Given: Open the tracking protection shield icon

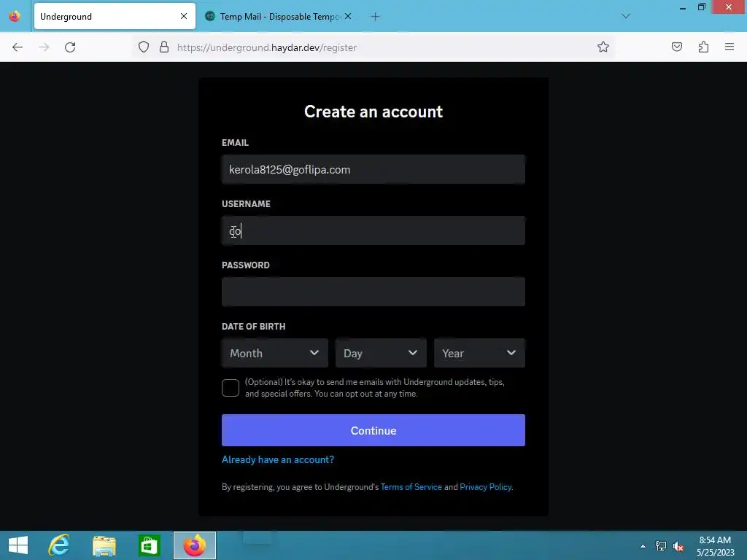Looking at the screenshot, I should coord(144,47).
